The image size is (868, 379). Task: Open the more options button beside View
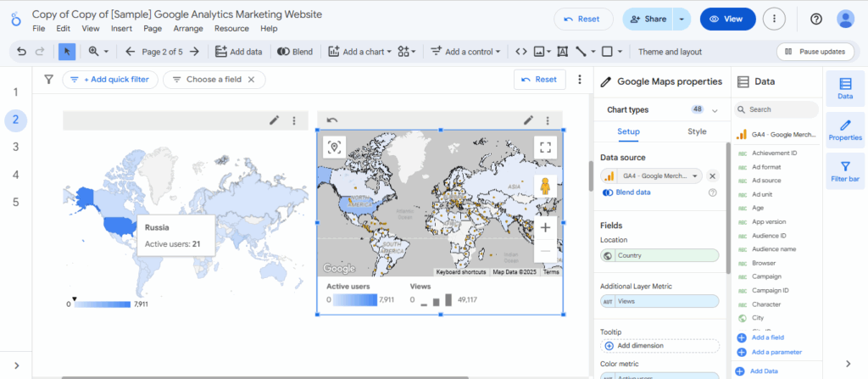point(775,19)
